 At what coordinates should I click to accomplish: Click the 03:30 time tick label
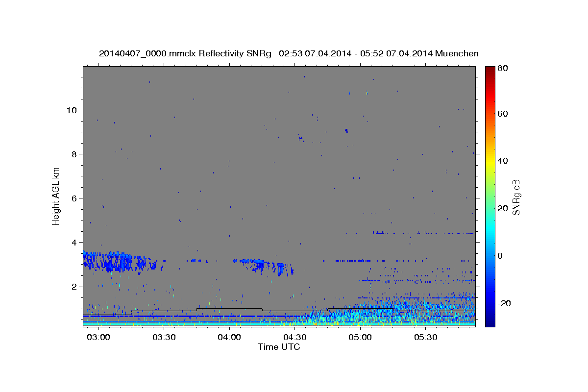point(164,338)
